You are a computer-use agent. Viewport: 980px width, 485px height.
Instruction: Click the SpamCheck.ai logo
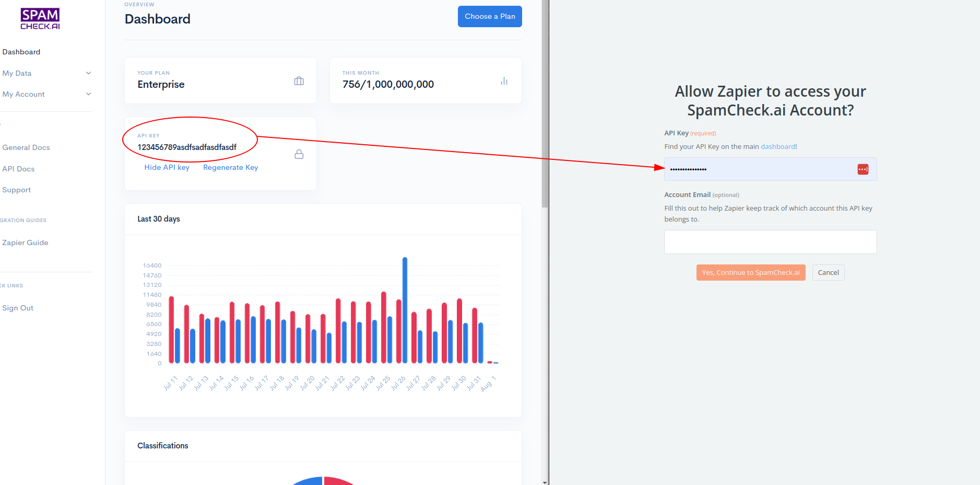point(40,19)
